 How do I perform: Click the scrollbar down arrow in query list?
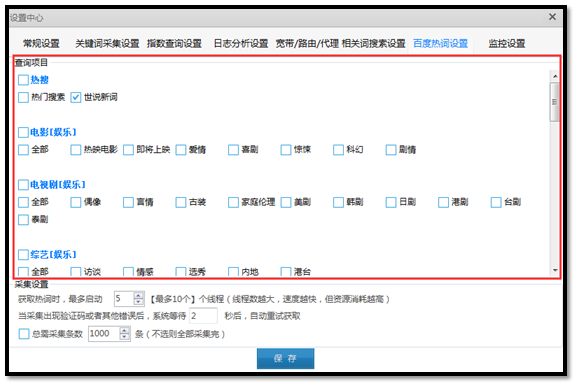pyautogui.click(x=555, y=270)
